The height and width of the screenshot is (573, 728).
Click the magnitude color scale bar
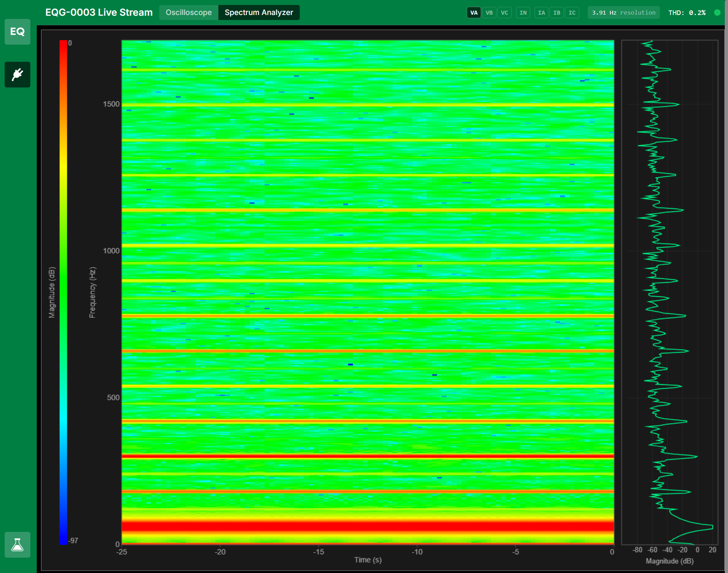pyautogui.click(x=63, y=292)
